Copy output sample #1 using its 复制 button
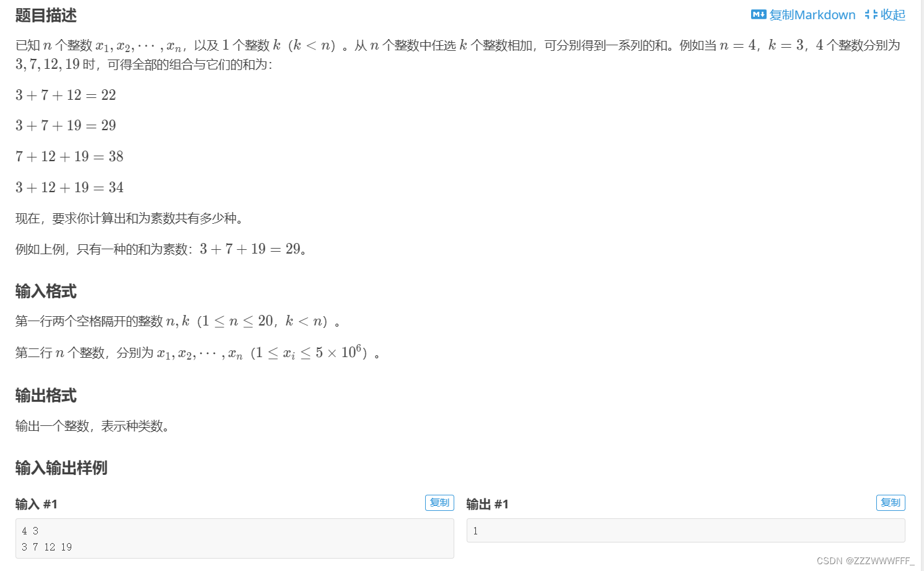924x571 pixels. pos(891,502)
